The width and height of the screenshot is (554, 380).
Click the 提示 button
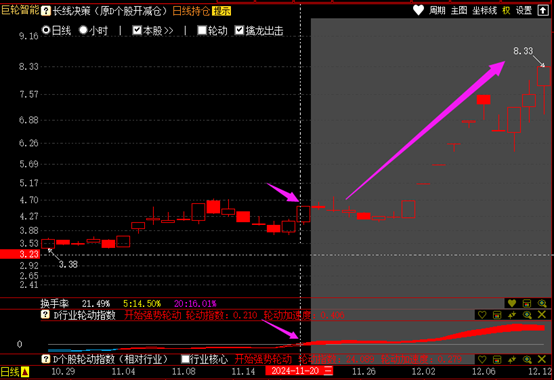[x=222, y=11]
